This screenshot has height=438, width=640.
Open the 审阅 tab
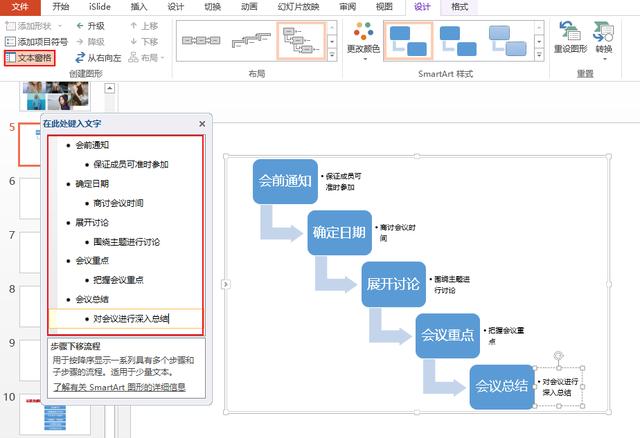pyautogui.click(x=347, y=7)
